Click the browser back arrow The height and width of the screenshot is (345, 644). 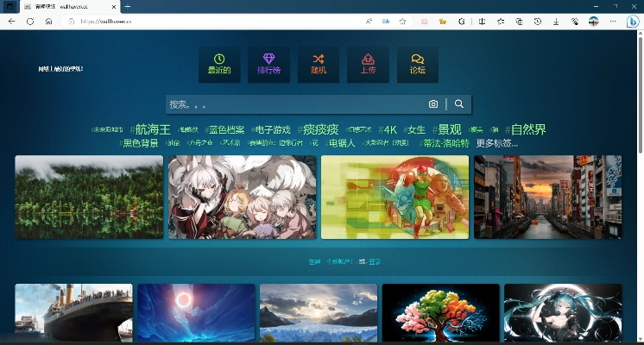(12, 21)
